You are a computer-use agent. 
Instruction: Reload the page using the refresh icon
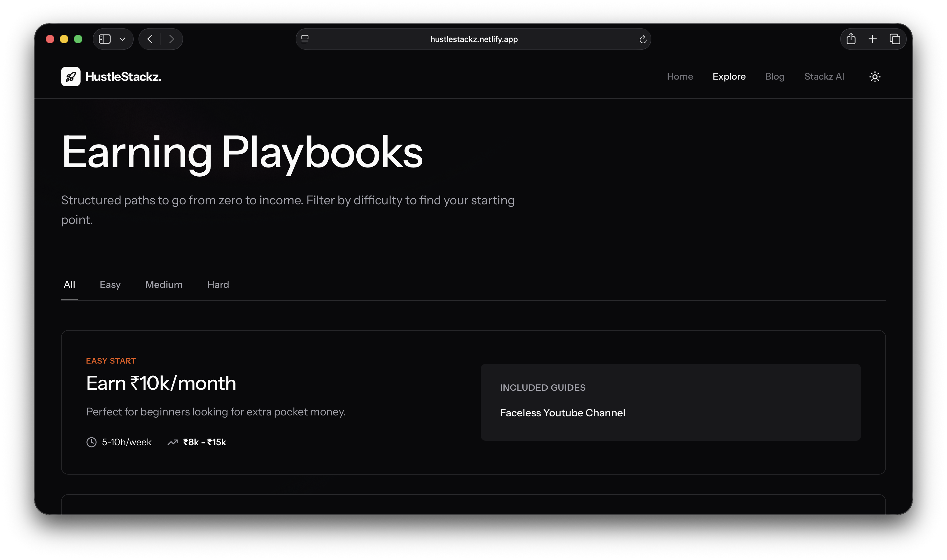coord(643,39)
